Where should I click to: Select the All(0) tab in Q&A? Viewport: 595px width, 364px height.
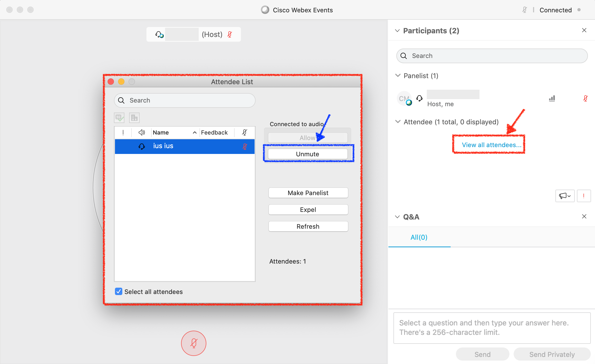[419, 237]
